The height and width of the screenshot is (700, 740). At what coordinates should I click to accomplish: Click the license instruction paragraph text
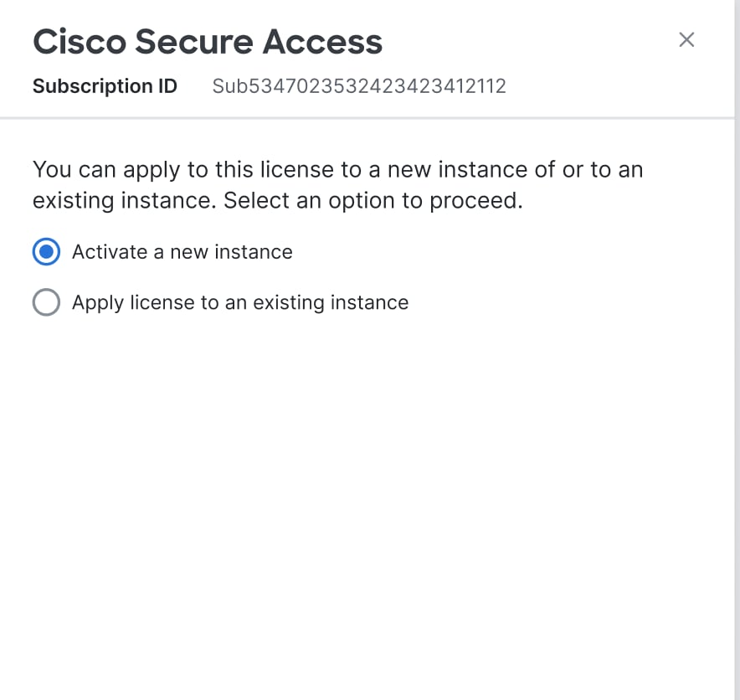tap(337, 185)
